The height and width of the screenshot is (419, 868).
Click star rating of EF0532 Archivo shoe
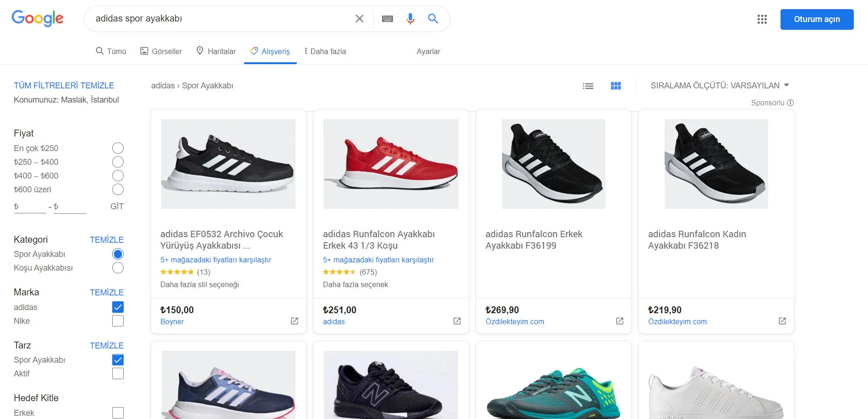177,272
